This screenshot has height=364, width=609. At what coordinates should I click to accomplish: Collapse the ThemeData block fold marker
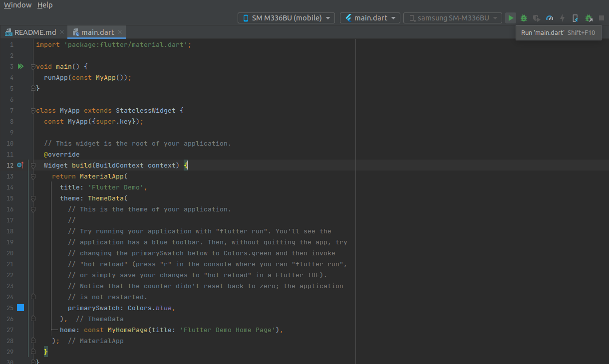click(x=33, y=198)
